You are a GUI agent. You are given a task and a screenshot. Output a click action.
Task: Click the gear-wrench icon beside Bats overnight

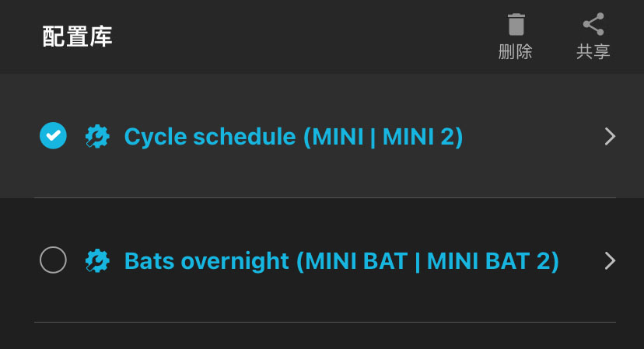tap(96, 260)
